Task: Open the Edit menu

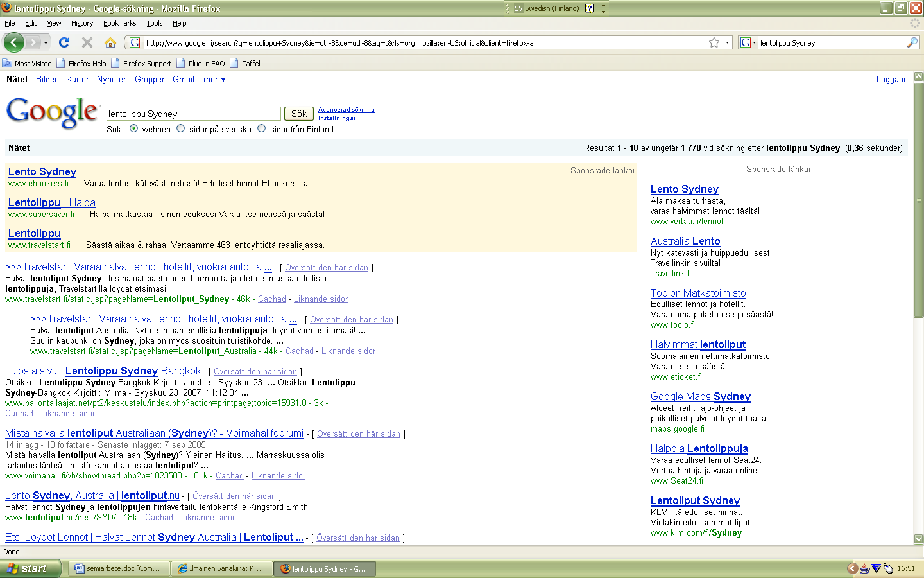Action: coord(31,23)
